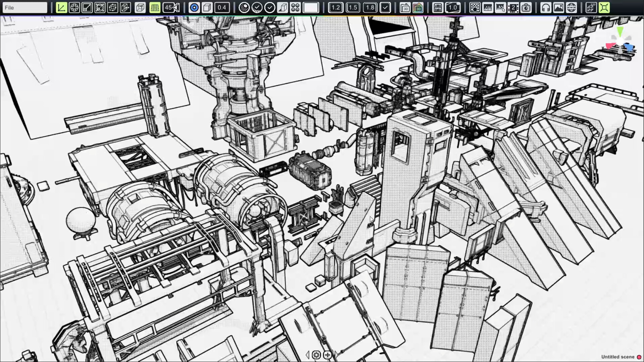Click the wireframe globe icon
This screenshot has height=362, width=644.
pyautogui.click(x=74, y=7)
